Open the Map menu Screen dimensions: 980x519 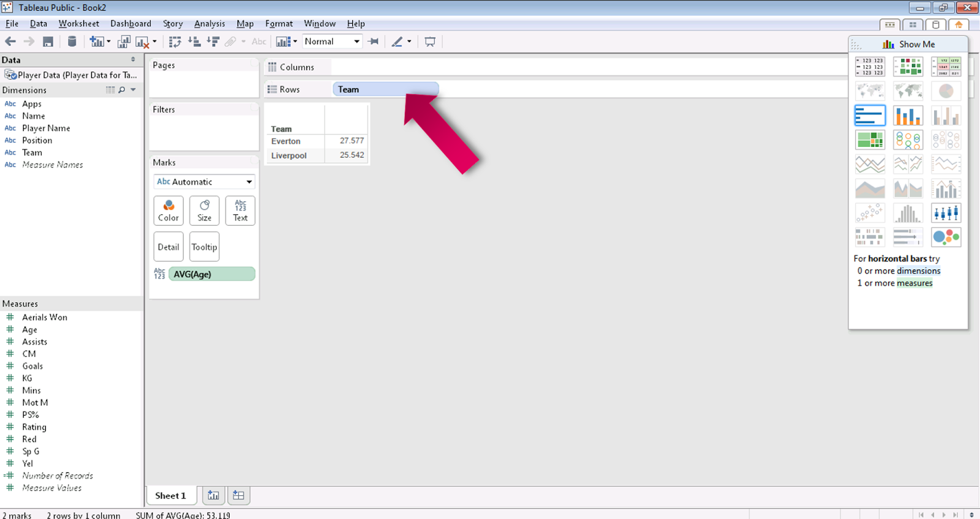(245, 23)
